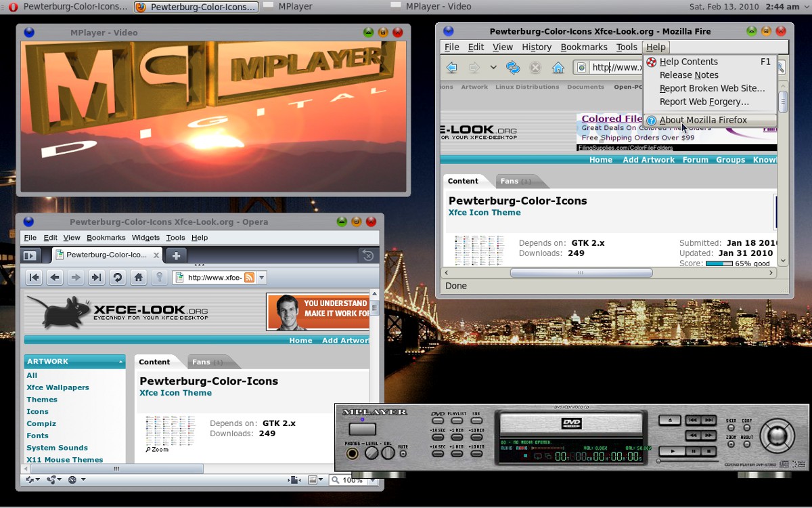Click Add Artwork link in Firefox page

pos(648,160)
